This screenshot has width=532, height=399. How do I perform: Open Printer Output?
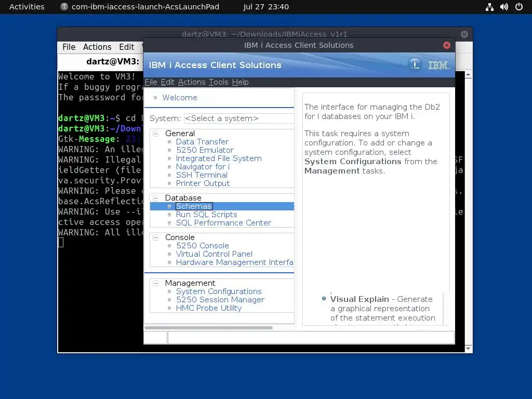[x=203, y=183]
